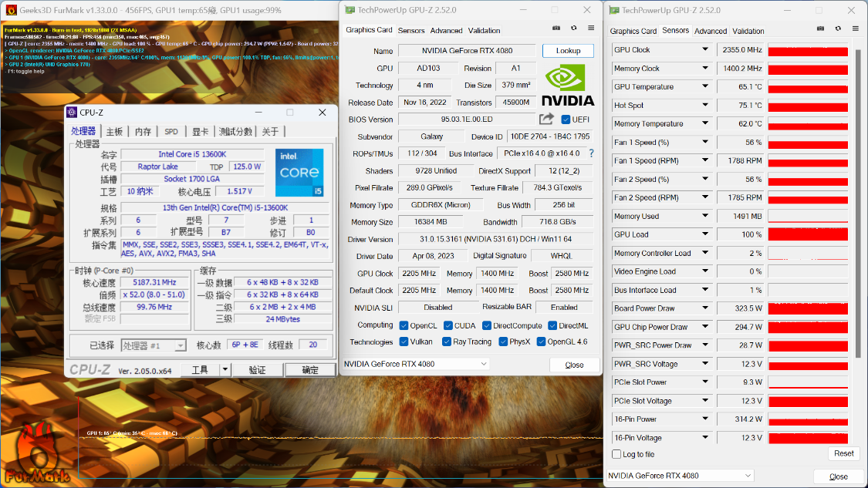Screen dimensions: 868x488
Task: Click the refresh icon in the GPU-Z Sensors window
Action: point(838,29)
